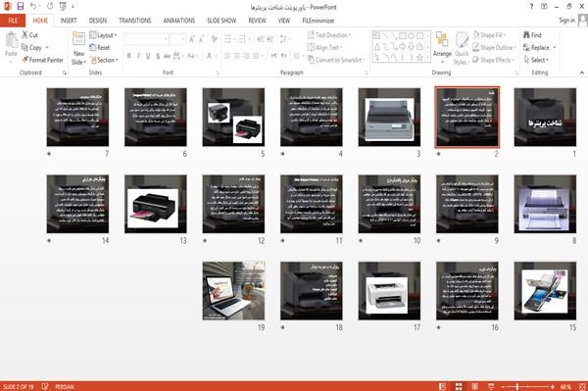Viewport: 588px width, 391px height.
Task: Activate Format Painter
Action: pyautogui.click(x=42, y=60)
